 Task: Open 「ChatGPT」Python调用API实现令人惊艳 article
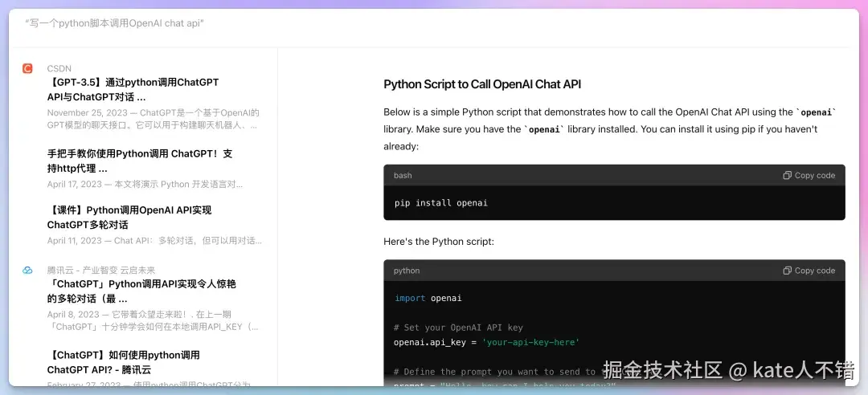point(141,291)
